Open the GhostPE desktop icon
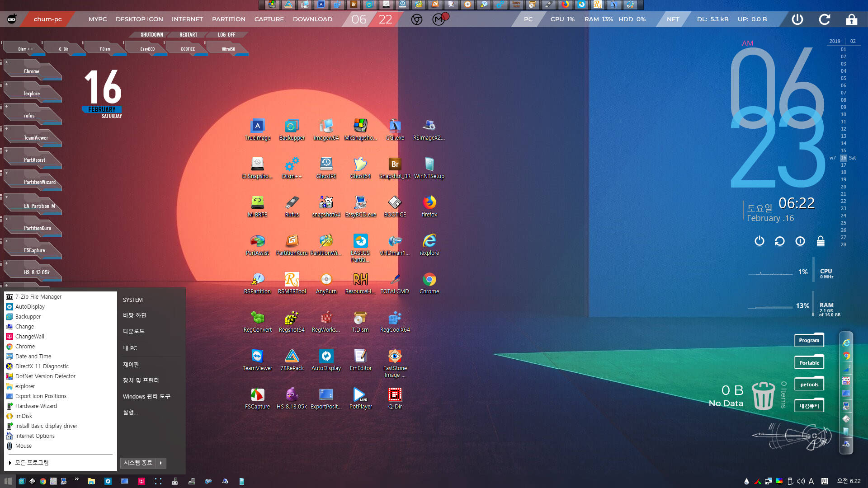 tap(326, 168)
